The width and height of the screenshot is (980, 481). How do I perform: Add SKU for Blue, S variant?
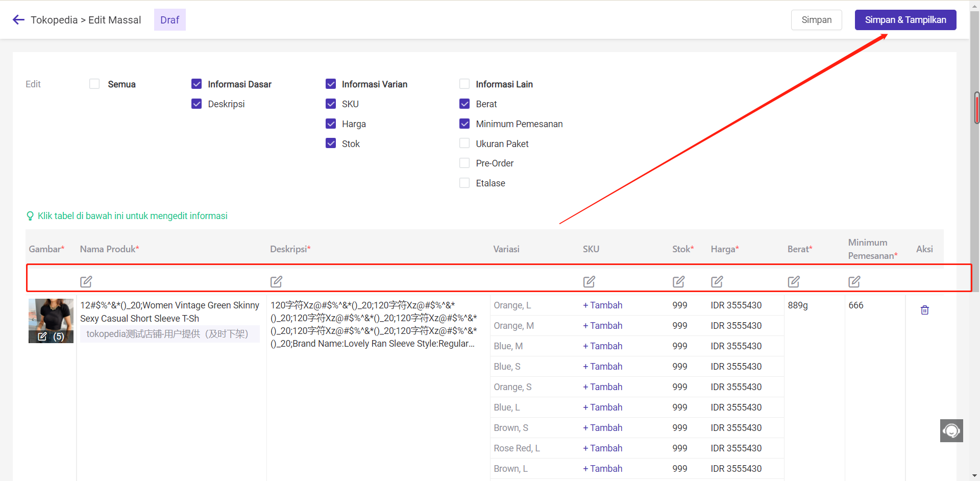tap(602, 367)
